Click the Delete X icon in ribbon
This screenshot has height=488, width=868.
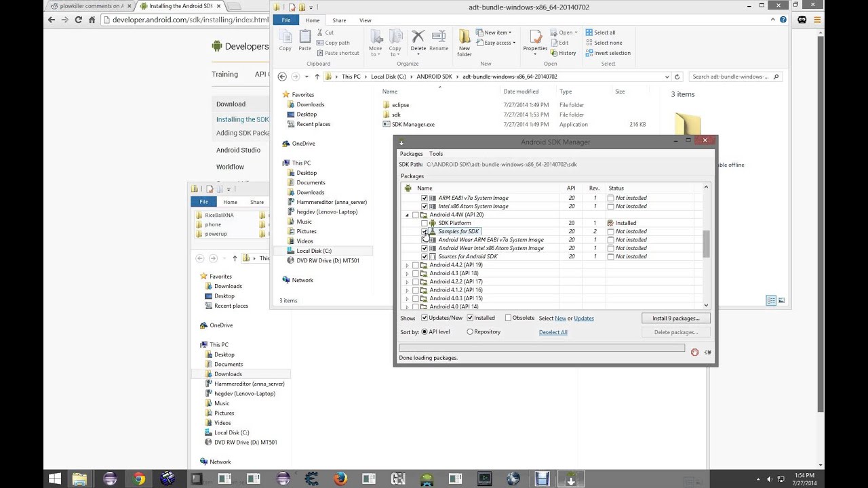418,37
